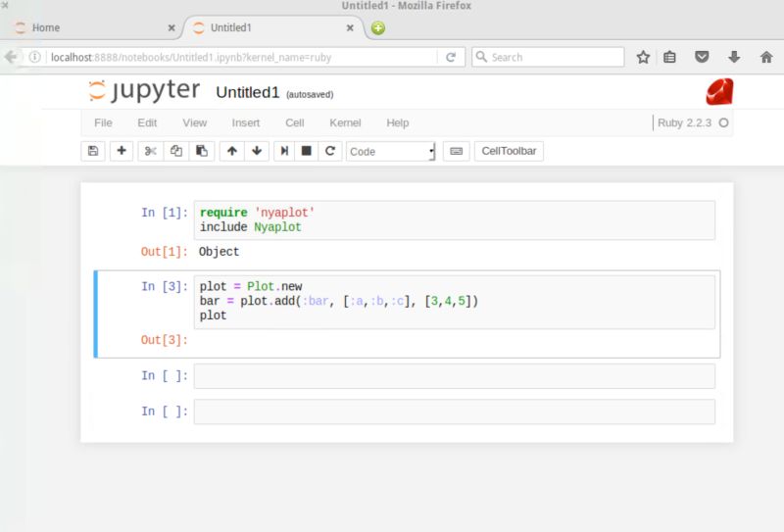
Task: Go to Firefox home page icon
Action: [766, 57]
